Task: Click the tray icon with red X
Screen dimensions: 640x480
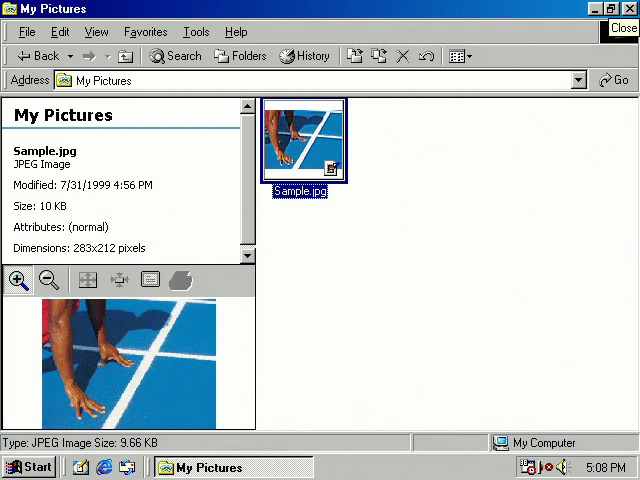Action: point(546,467)
